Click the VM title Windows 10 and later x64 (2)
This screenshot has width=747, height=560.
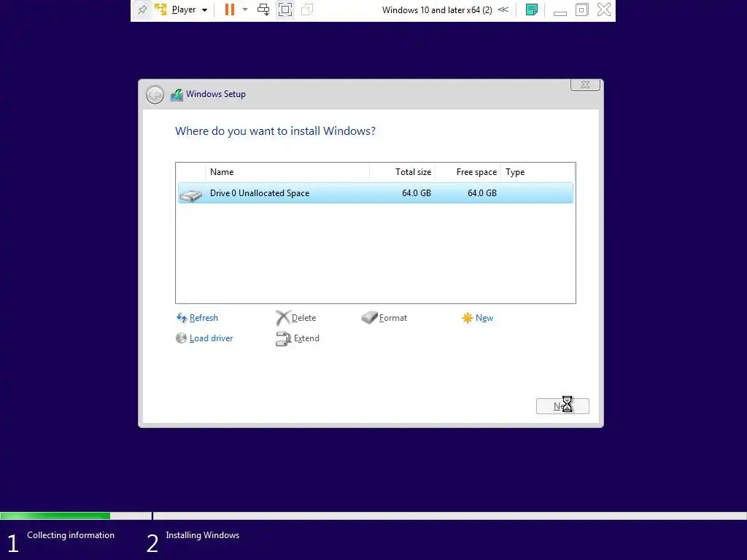pos(437,10)
